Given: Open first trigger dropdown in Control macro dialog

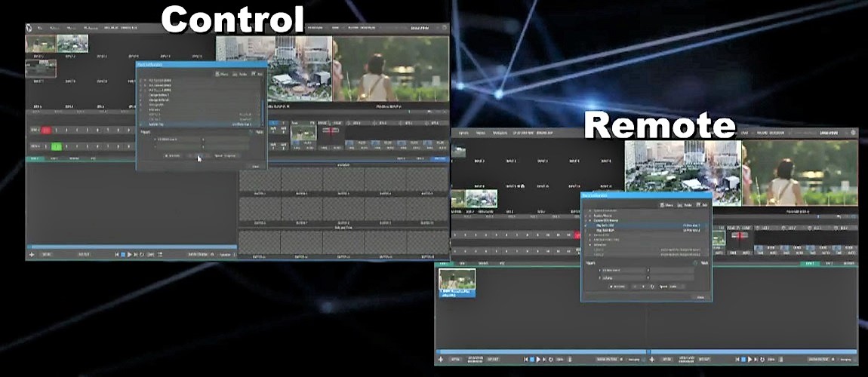Looking at the screenshot, I should 178,139.
